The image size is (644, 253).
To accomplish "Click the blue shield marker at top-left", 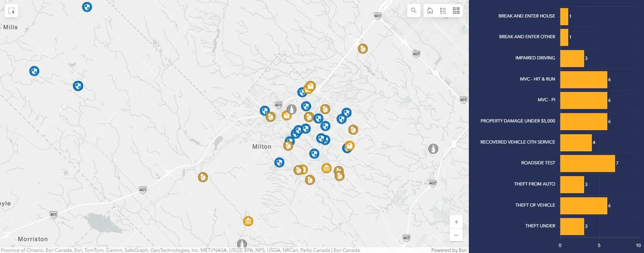I will click(87, 7).
